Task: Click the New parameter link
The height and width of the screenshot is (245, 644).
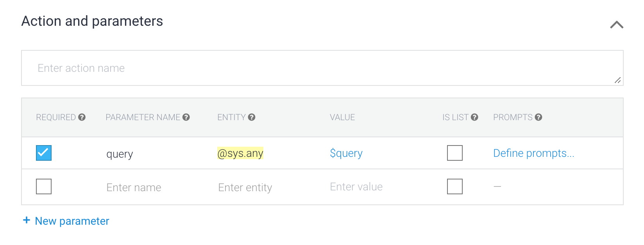Action: (x=72, y=221)
